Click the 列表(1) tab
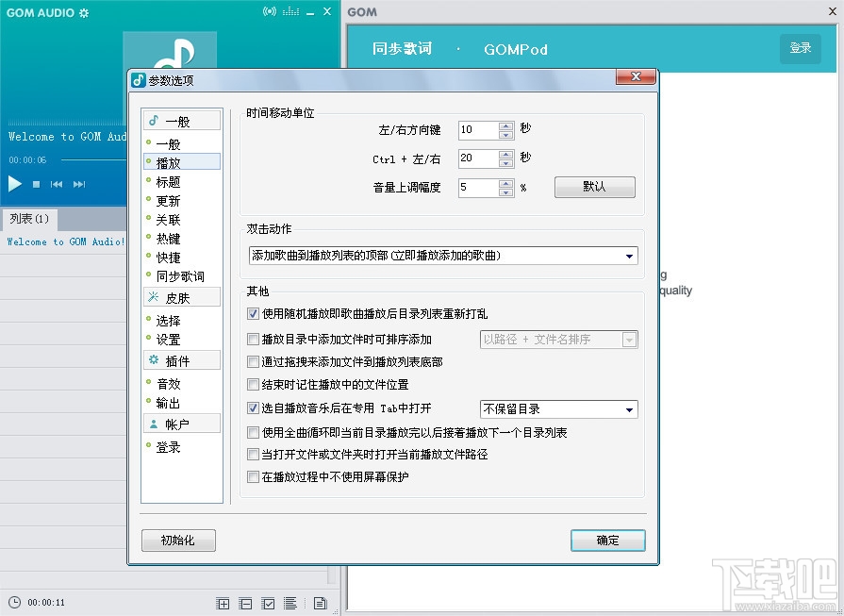Image resolution: width=844 pixels, height=616 pixels. tap(29, 219)
